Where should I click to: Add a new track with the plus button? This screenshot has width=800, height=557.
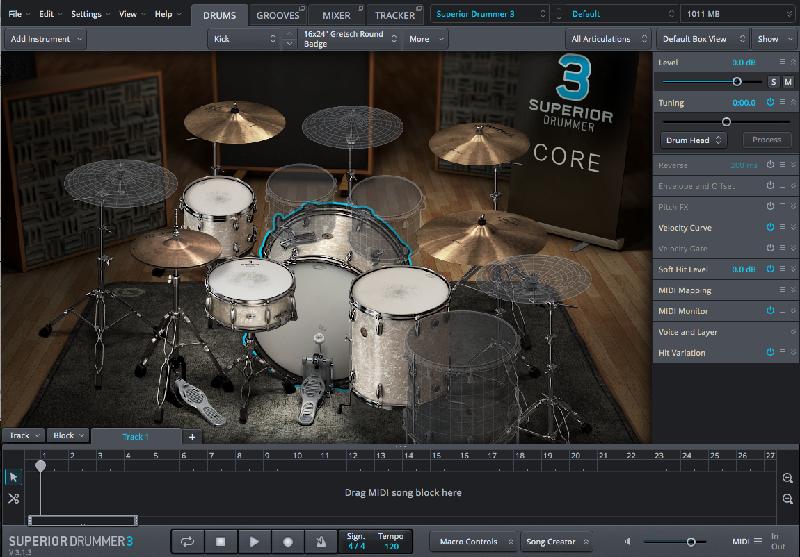tap(192, 437)
